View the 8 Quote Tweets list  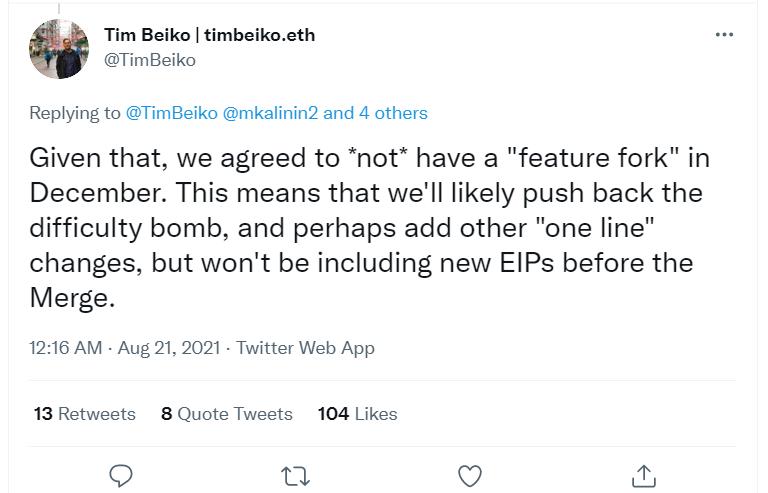226,414
